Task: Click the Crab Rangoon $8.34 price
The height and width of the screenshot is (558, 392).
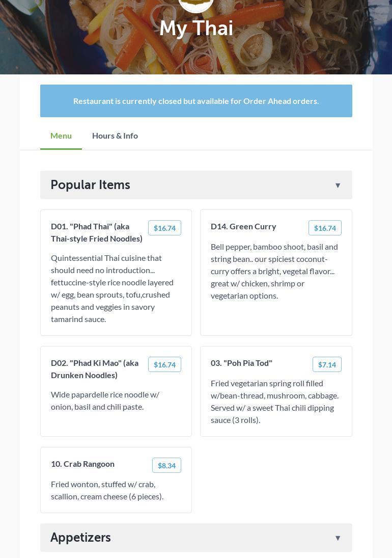Action: tap(166, 466)
